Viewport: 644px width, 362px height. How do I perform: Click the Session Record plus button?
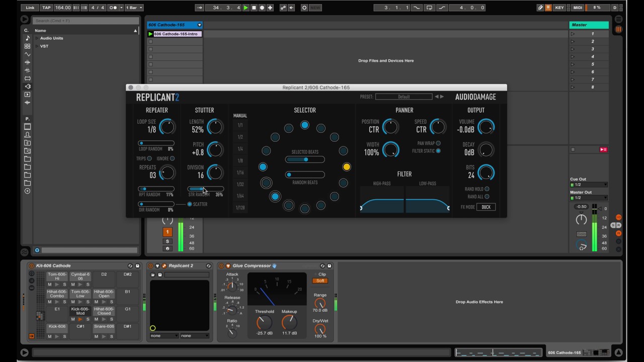[270, 8]
